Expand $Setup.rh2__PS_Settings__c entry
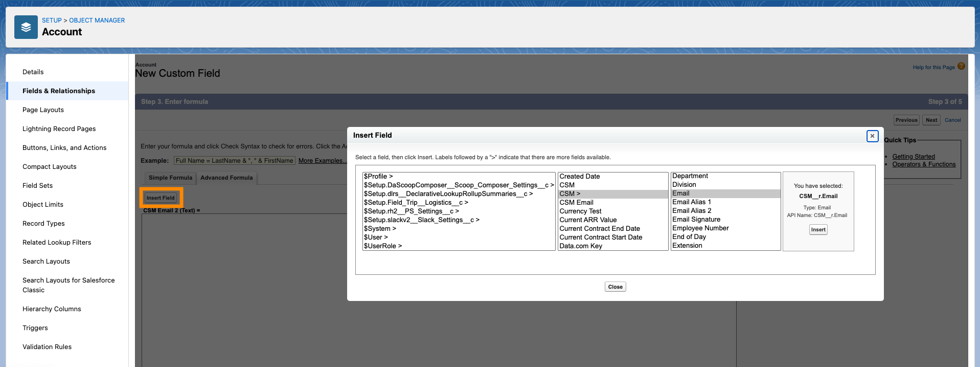Viewport: 980px width, 367px height. [459, 211]
